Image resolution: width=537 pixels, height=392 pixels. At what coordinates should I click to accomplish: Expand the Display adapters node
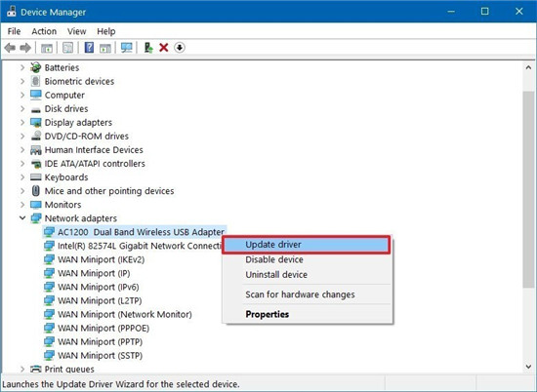[22, 123]
